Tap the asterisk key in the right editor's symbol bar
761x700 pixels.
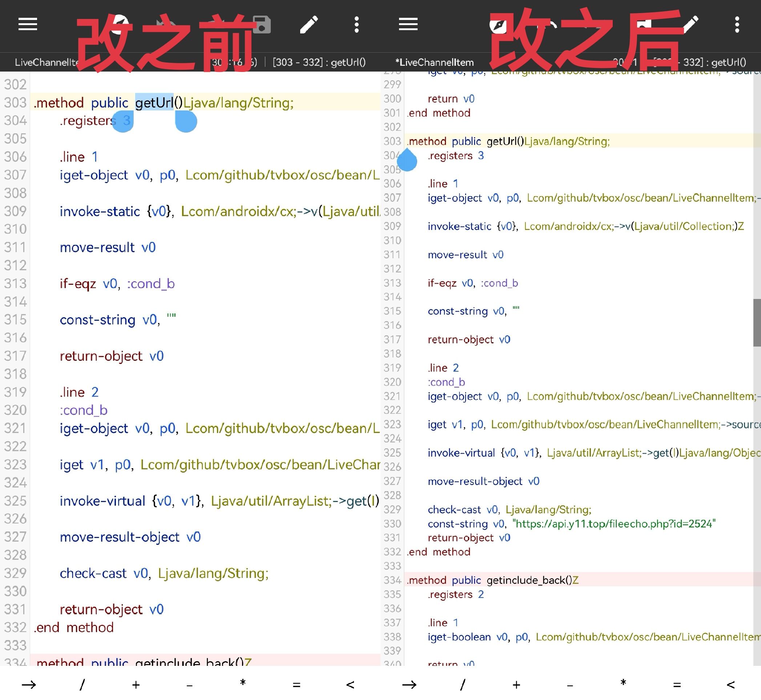[623, 683]
